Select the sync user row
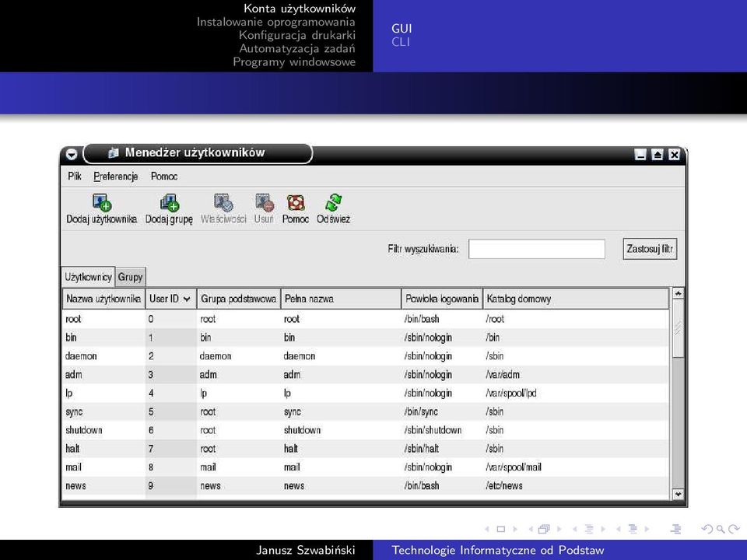 click(366, 412)
